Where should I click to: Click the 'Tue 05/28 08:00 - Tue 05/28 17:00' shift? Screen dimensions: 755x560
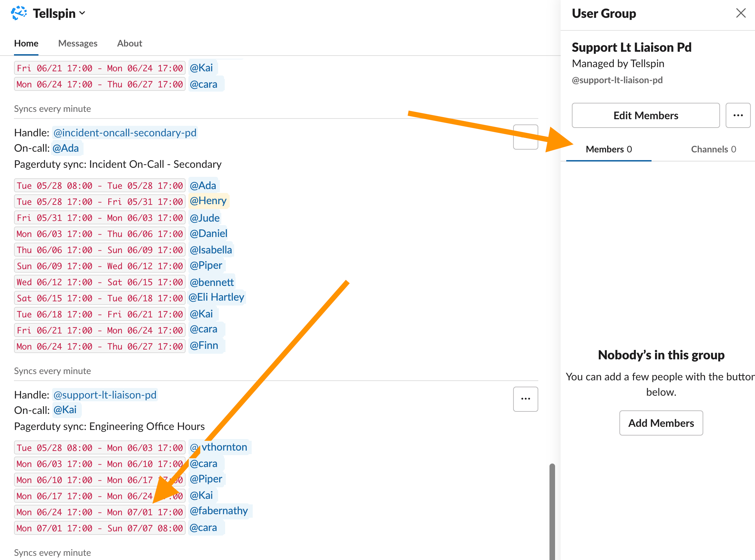pyautogui.click(x=100, y=186)
